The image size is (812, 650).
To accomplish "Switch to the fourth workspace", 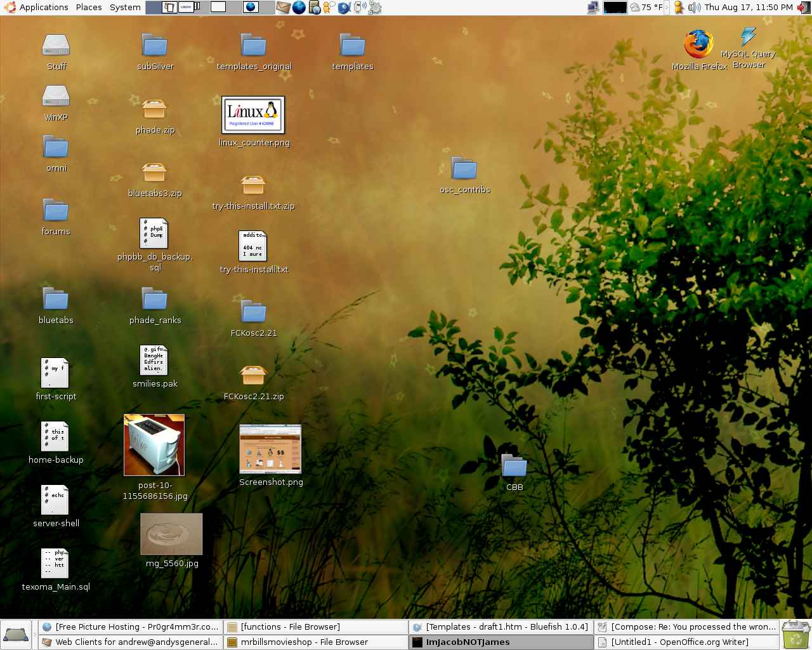I will [251, 8].
